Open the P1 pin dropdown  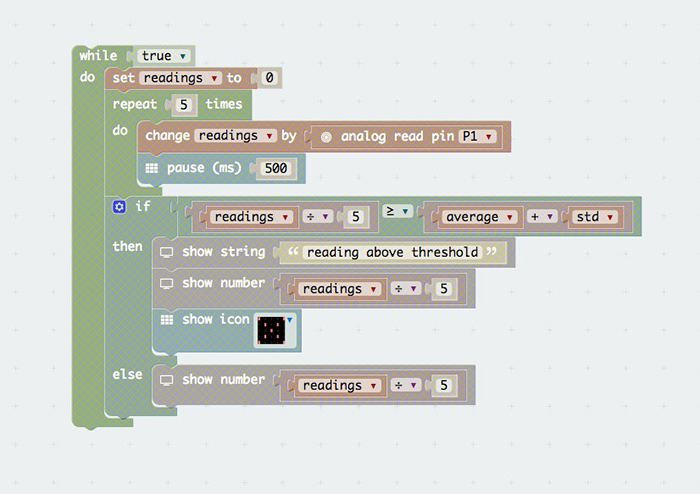(477, 136)
